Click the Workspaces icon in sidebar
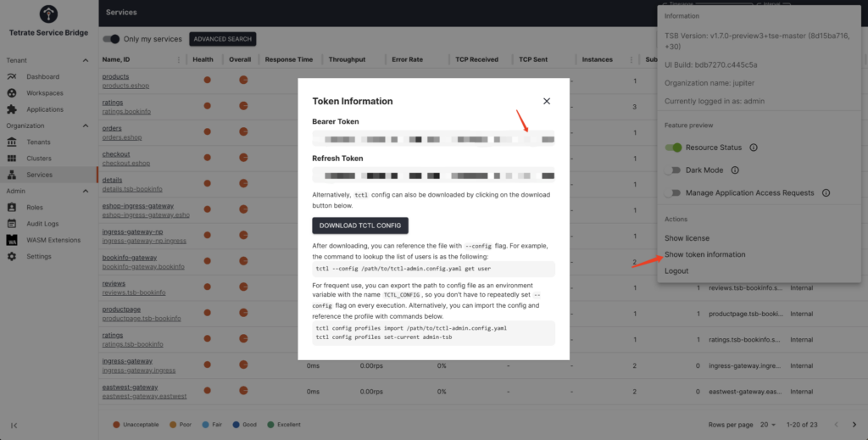Viewport: 868px width, 440px height. (x=12, y=93)
